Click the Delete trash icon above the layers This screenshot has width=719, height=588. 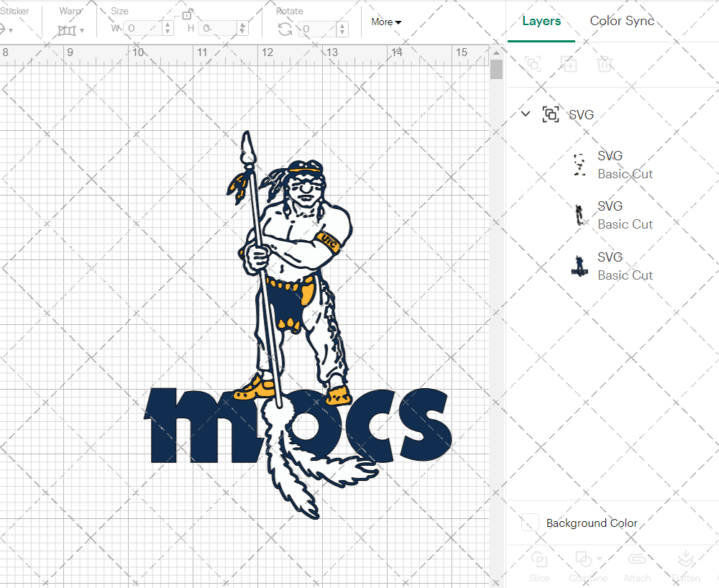coord(605,64)
